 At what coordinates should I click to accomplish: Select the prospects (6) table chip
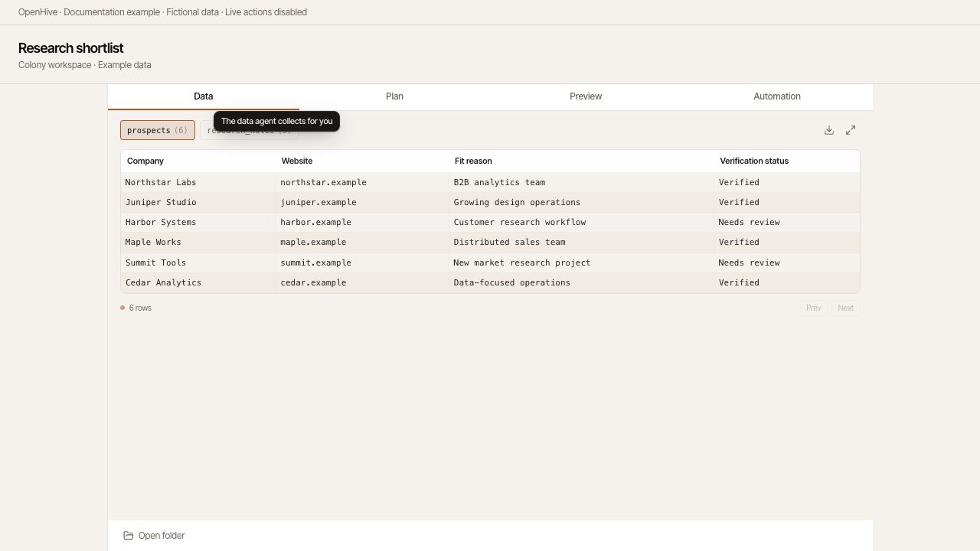(158, 130)
